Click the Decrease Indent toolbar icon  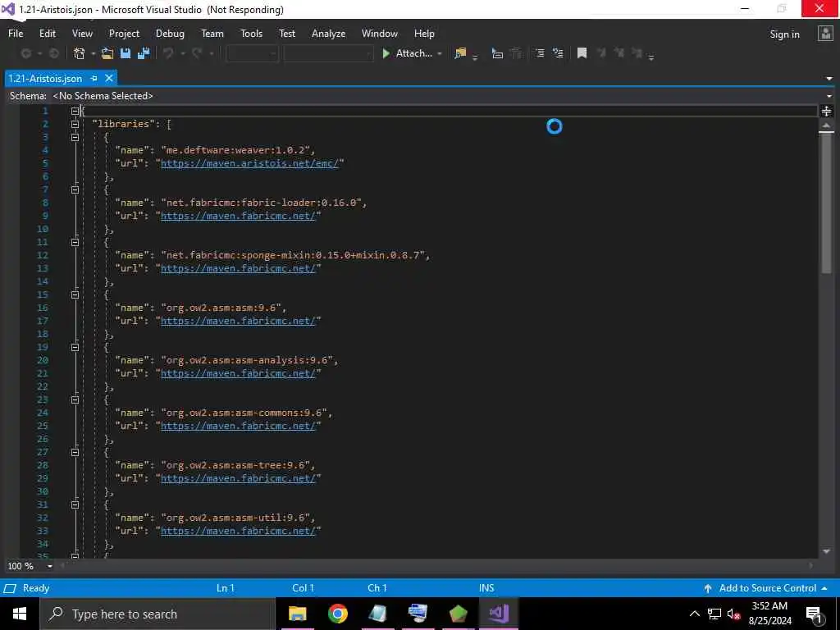click(x=540, y=53)
